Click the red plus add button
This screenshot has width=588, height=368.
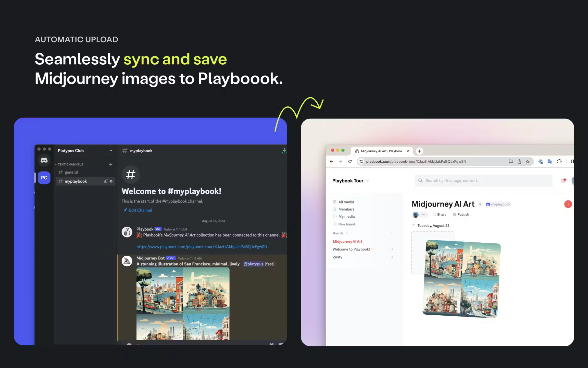tap(568, 204)
